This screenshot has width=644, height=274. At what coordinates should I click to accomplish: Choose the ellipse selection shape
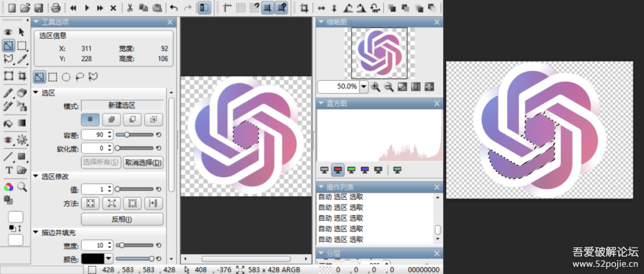point(66,77)
